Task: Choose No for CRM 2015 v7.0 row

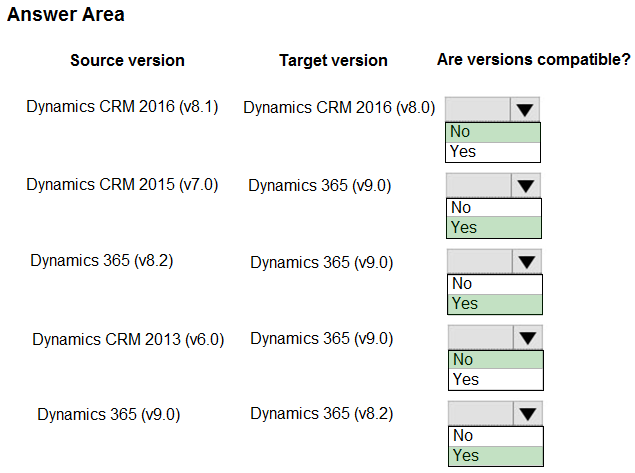Action: [494, 208]
